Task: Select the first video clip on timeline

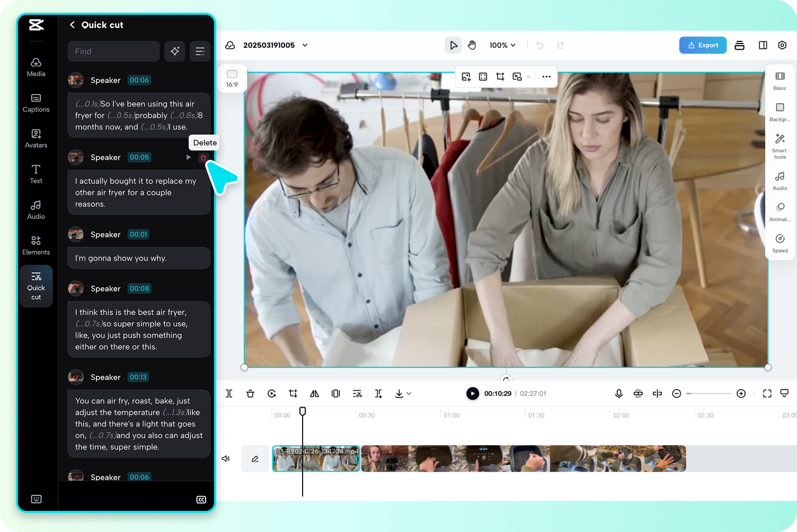Action: 316,458
